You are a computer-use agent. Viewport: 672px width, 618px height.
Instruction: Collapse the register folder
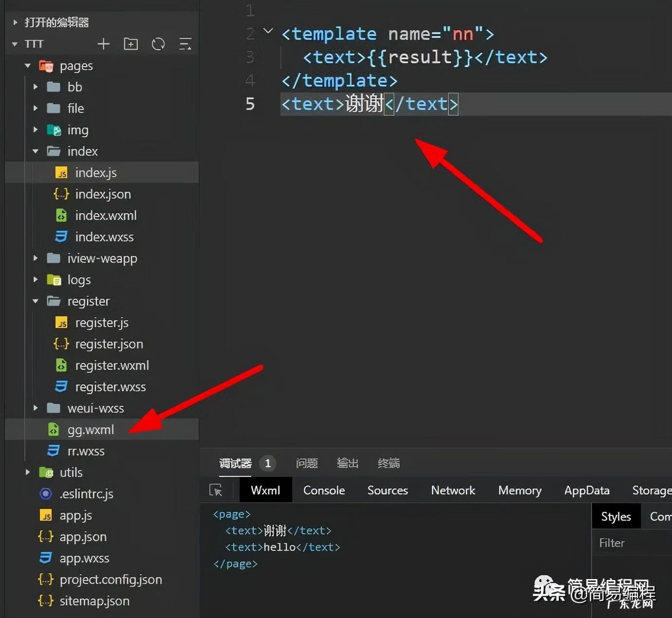click(36, 301)
